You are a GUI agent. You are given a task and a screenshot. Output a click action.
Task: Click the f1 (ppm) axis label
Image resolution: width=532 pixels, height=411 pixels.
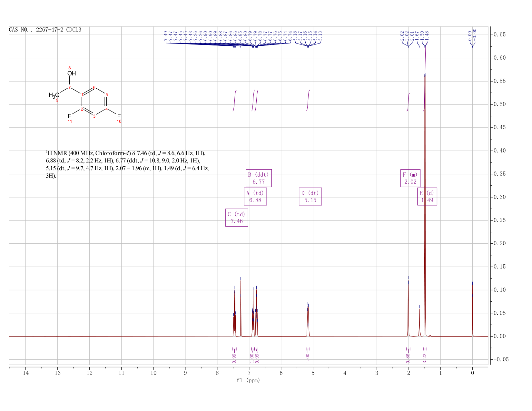point(248,380)
